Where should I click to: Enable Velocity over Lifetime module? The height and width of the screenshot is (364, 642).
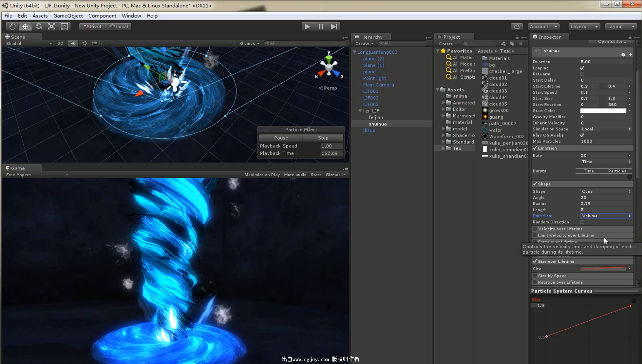[x=535, y=229]
